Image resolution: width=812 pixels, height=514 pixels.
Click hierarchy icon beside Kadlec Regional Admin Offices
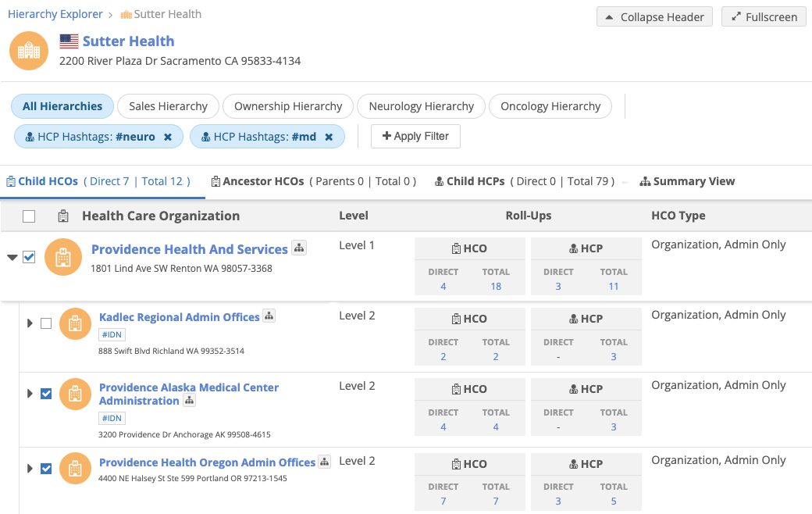pyautogui.click(x=269, y=316)
